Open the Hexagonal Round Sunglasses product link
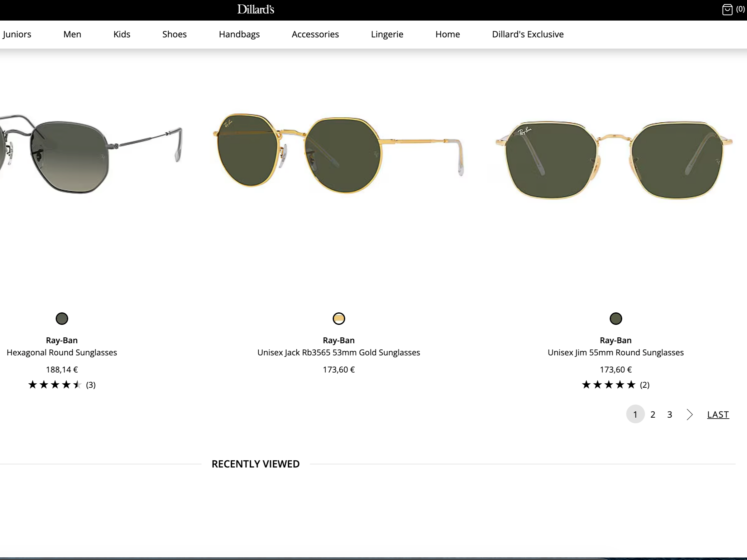Viewport: 747px width, 560px height. point(62,352)
